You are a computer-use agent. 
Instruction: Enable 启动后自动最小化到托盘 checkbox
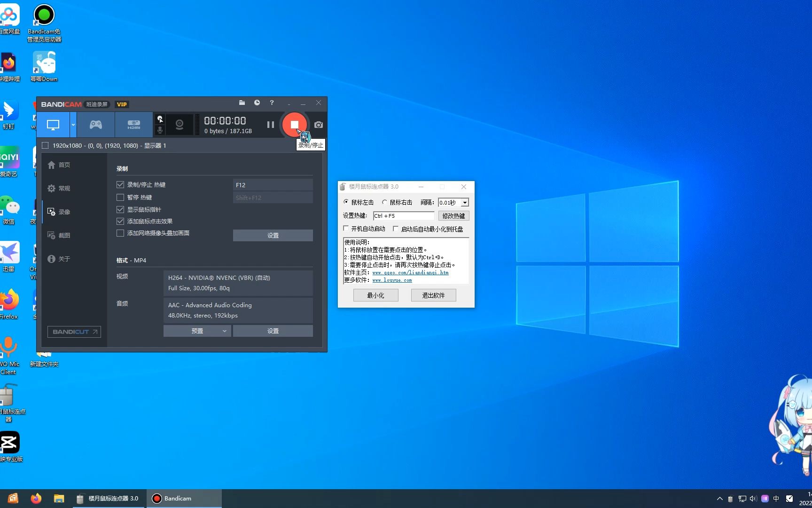tap(396, 229)
